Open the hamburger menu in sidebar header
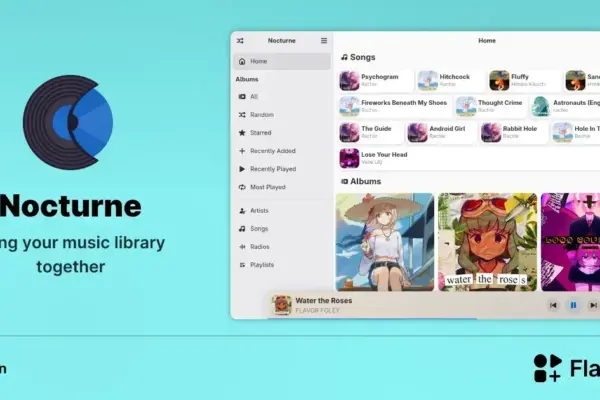Screen dimensions: 600x400 click(x=324, y=41)
